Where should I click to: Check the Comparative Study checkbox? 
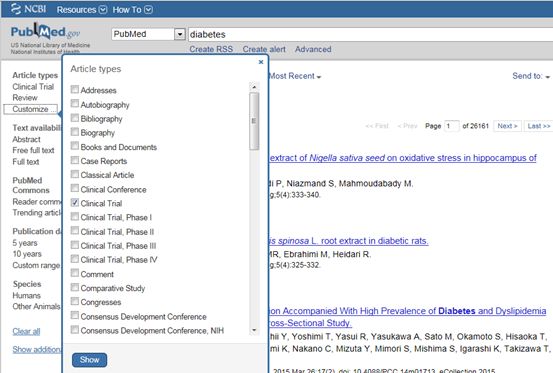tap(74, 287)
